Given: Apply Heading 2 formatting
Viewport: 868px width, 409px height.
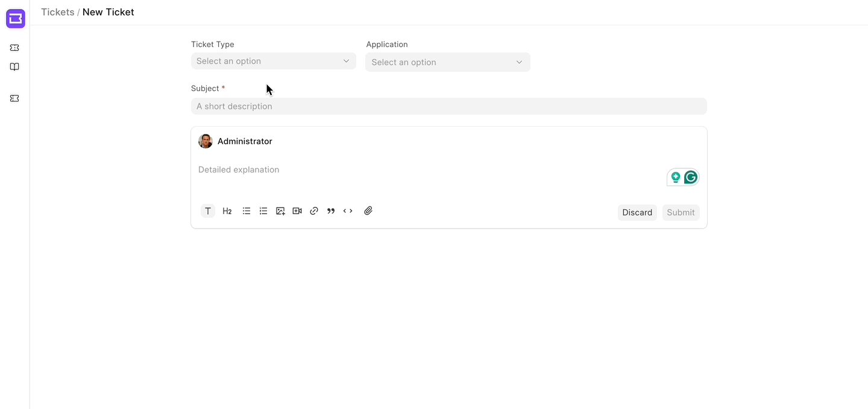Looking at the screenshot, I should pyautogui.click(x=227, y=211).
